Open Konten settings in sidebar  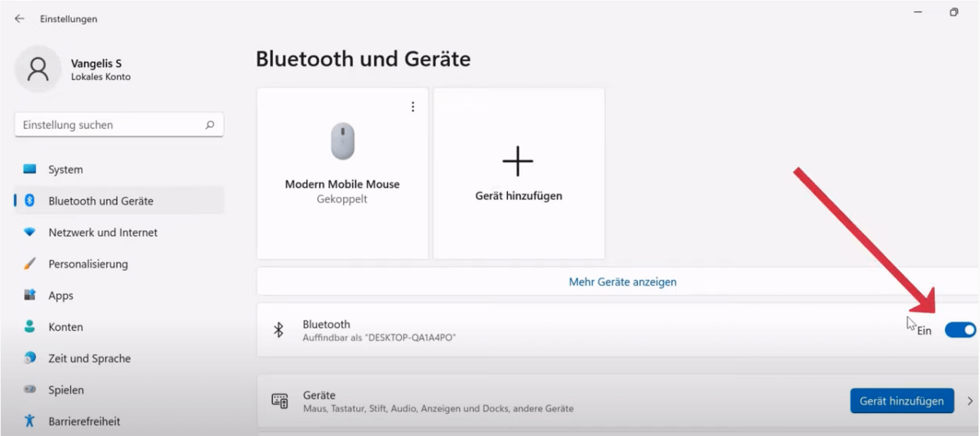[65, 327]
